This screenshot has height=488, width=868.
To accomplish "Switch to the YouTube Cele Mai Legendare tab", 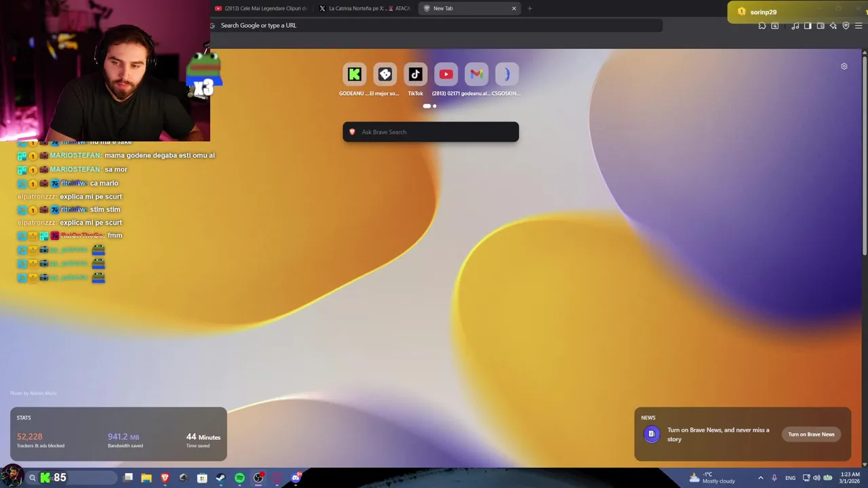I will tap(261, 8).
